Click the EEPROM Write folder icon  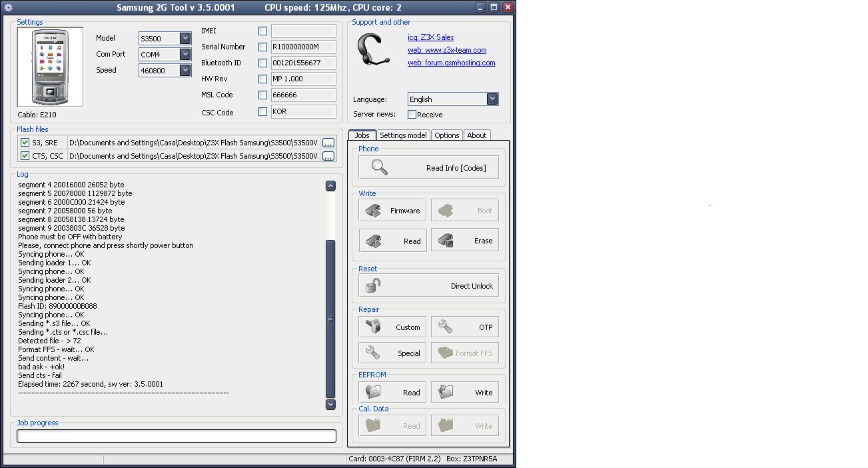(446, 392)
